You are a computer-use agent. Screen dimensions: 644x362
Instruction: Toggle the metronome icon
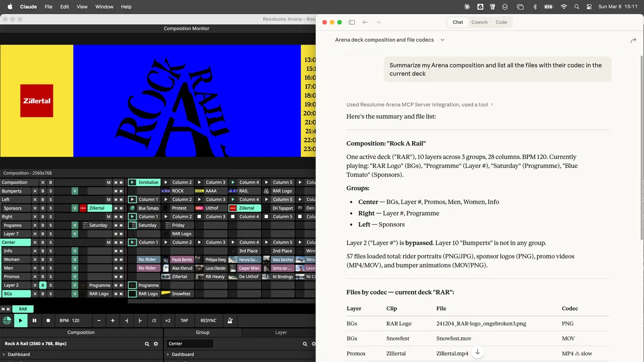point(230,320)
